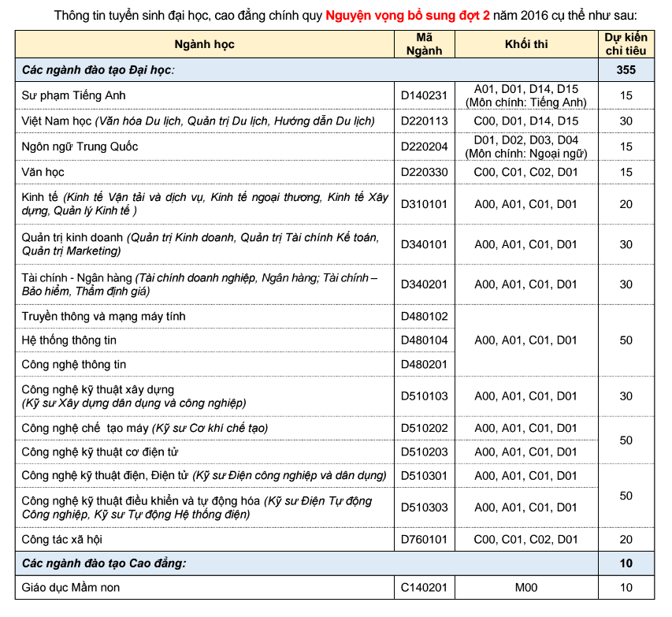
Task: Click the 'Dự kiến chỉ tiêu' header
Action: (x=626, y=44)
